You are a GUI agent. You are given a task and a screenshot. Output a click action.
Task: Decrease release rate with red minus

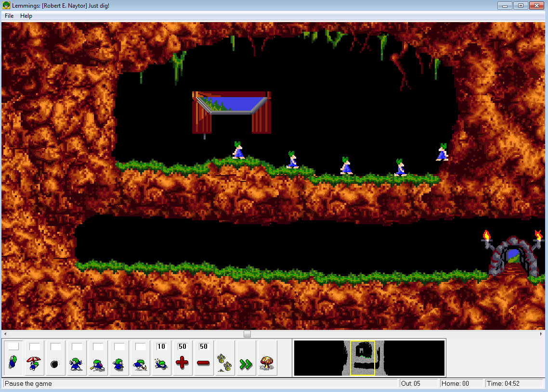204,358
